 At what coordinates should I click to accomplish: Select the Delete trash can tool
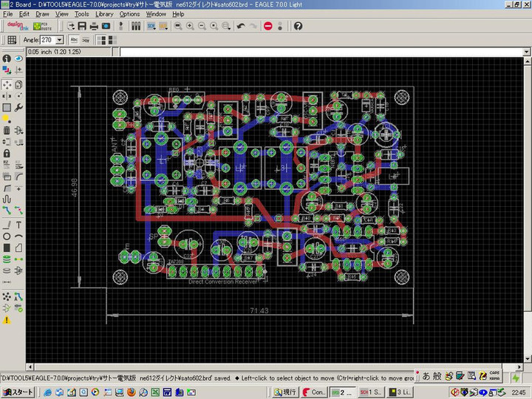click(7, 130)
